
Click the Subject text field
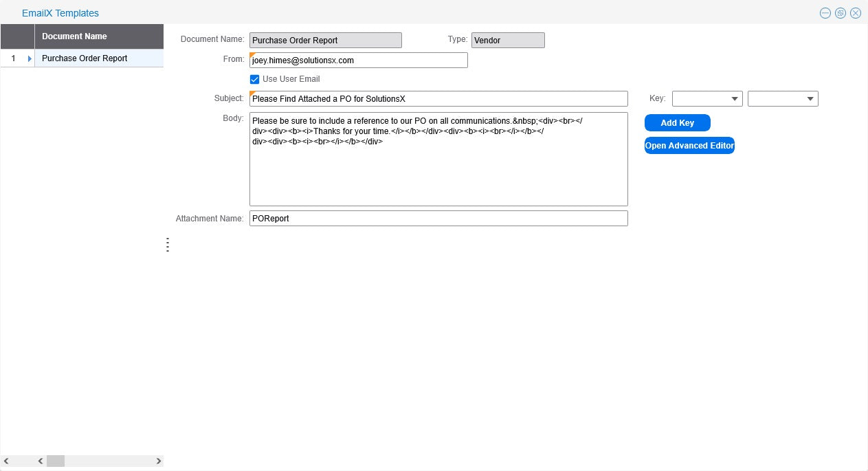point(438,99)
